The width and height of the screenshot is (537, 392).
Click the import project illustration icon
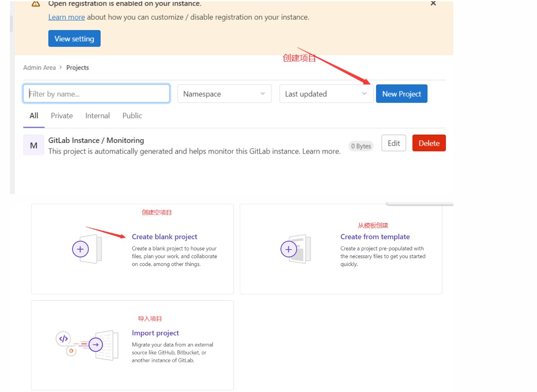tap(87, 345)
